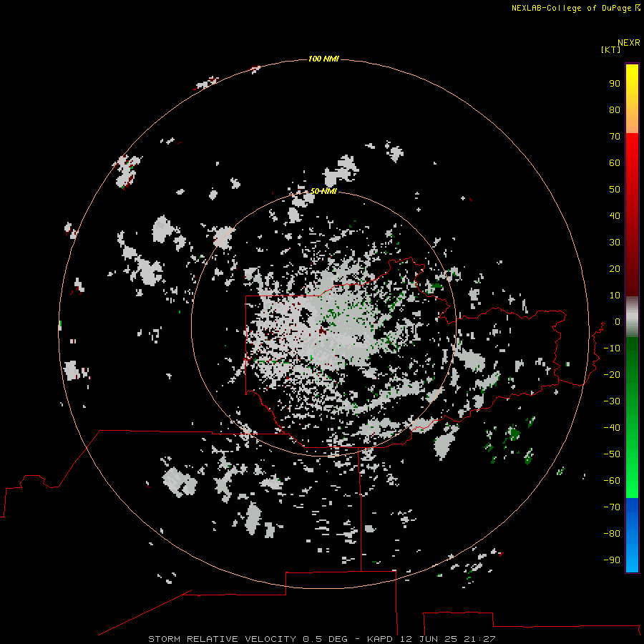Click the 60 value on the velocity scale
644x644 pixels.
[615, 163]
